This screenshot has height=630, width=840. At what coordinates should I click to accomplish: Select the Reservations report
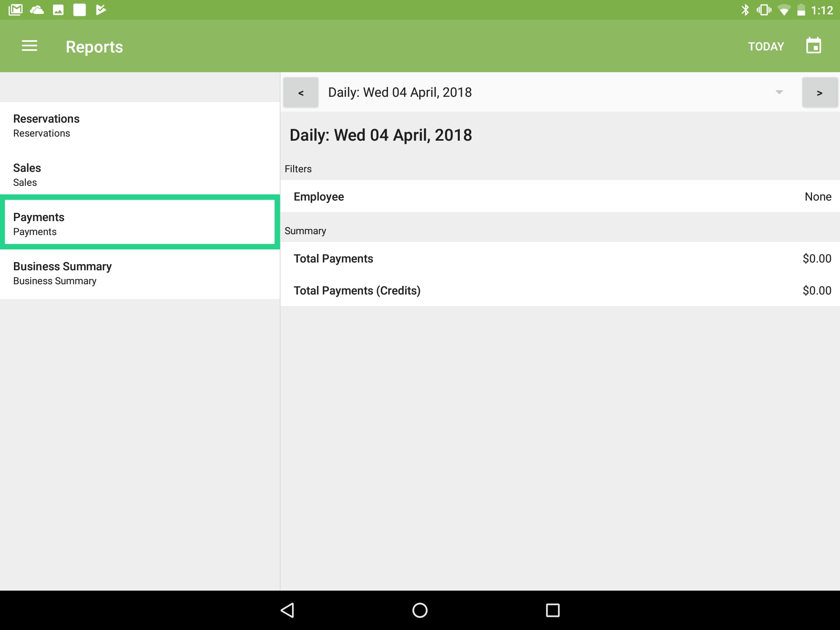139,126
